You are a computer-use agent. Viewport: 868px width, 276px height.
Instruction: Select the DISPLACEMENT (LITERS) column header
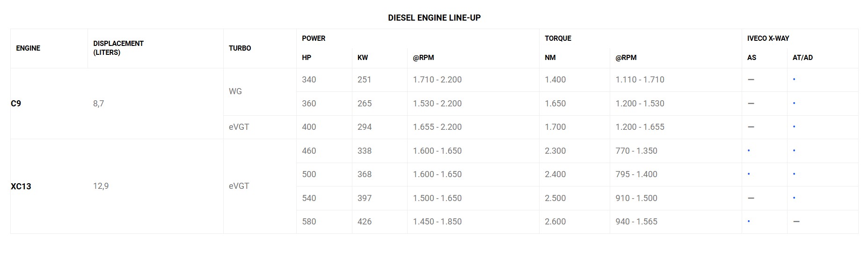coord(118,48)
